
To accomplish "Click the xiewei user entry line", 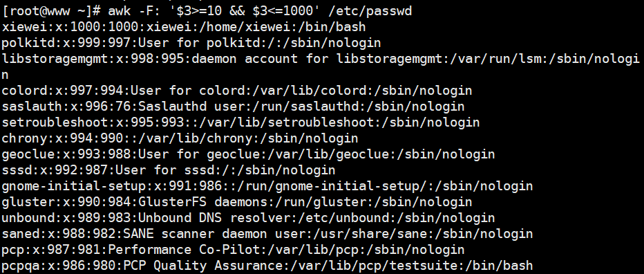I will click(184, 27).
